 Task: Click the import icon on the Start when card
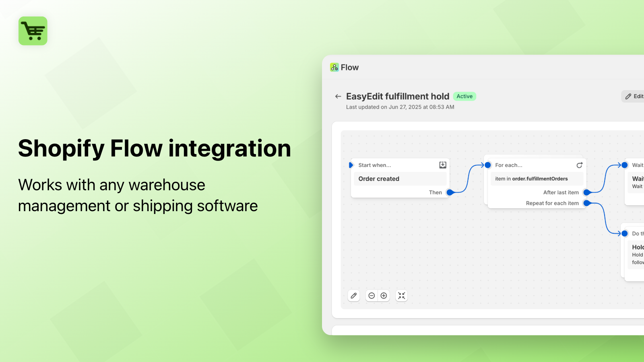coord(443,165)
